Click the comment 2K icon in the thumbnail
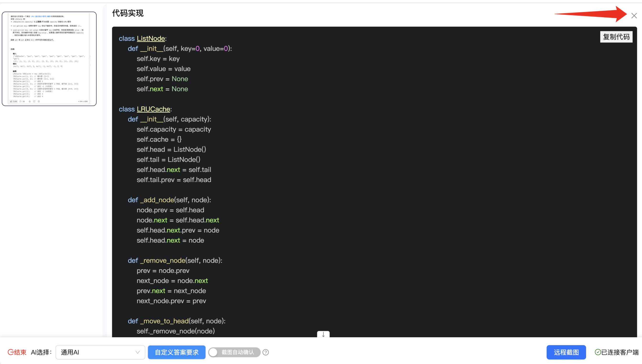This screenshot has height=364, width=642. coord(21,102)
